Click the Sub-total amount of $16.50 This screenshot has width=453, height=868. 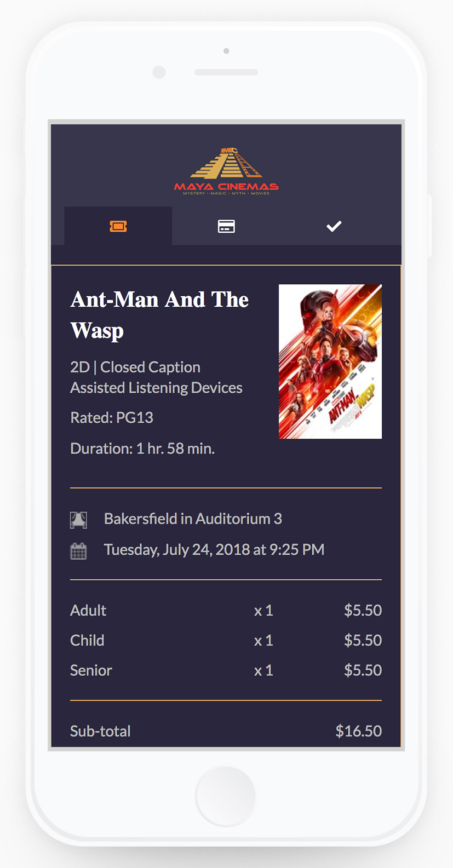(359, 731)
